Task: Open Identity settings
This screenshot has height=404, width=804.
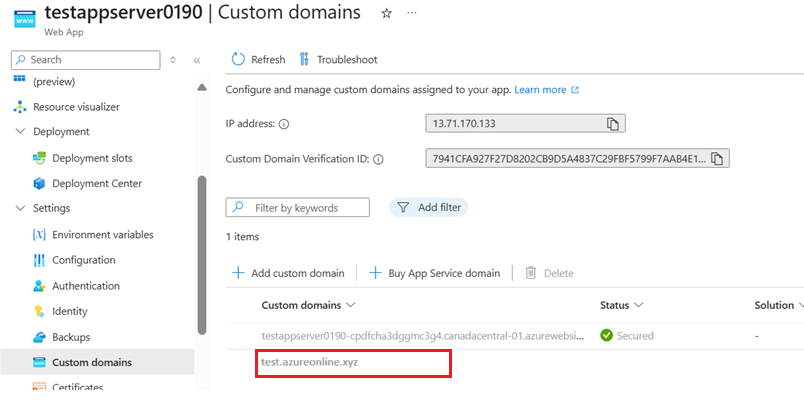Action: 70,311
